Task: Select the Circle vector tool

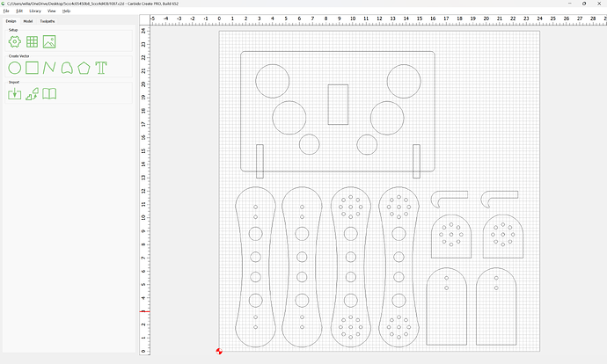Action: (14, 68)
